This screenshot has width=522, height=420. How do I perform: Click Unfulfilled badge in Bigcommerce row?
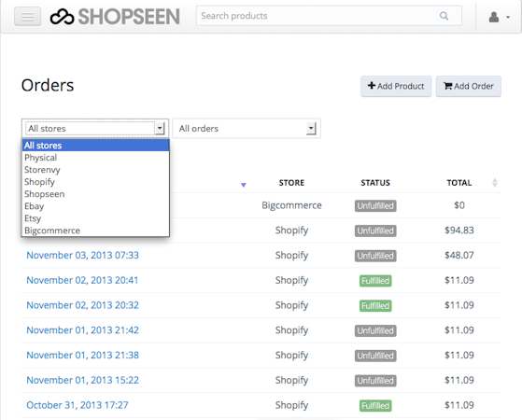click(x=375, y=206)
